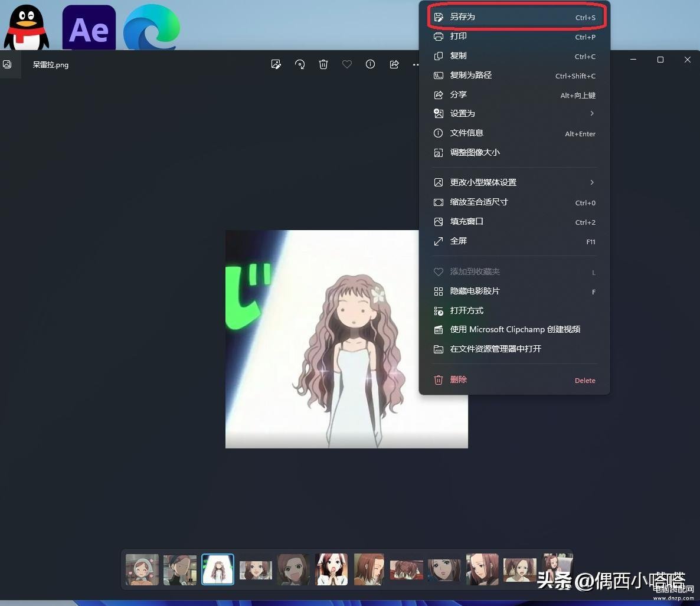Image resolution: width=700 pixels, height=606 pixels.
Task: Select 使用 Microsoft Clipchamp 创建视频
Action: [x=514, y=329]
